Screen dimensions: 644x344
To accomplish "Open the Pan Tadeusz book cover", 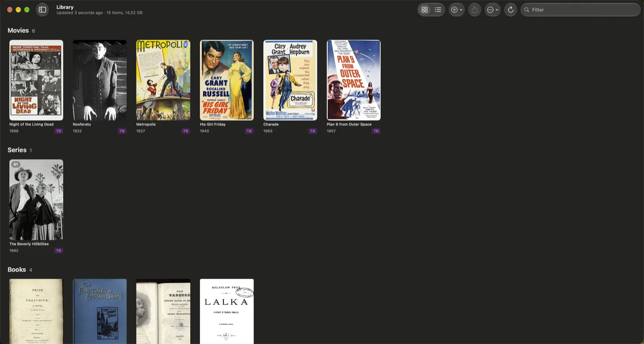I will (x=163, y=311).
